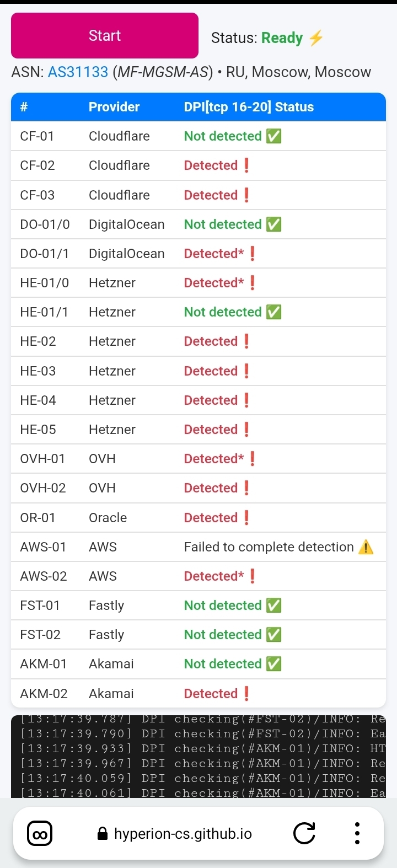Screen dimensions: 397x868
Task: Click the DPI[tcp 16-20] Status header
Action: click(x=249, y=107)
